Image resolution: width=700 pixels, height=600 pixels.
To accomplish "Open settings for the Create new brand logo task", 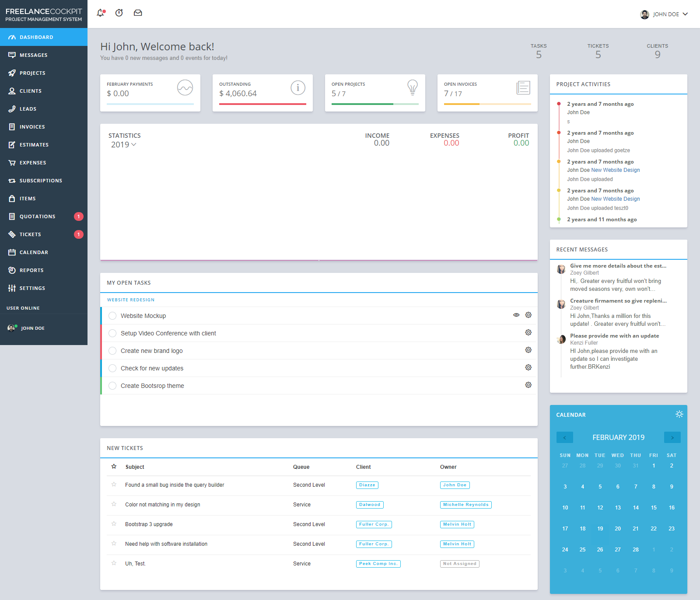I will (528, 350).
